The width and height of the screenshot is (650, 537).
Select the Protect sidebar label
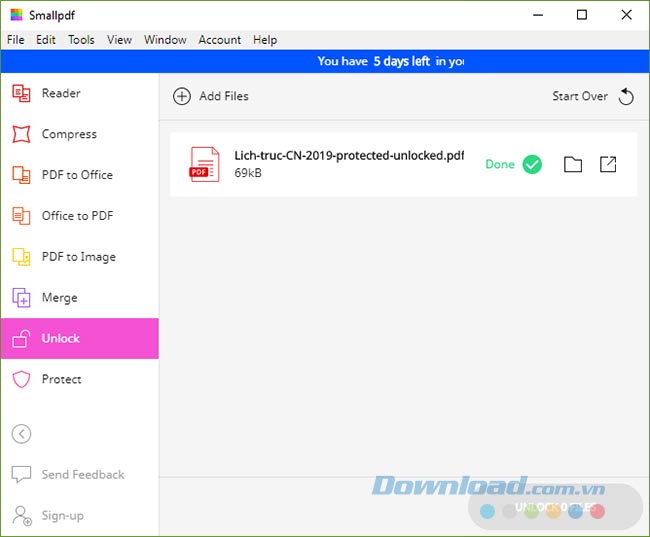pyautogui.click(x=62, y=379)
